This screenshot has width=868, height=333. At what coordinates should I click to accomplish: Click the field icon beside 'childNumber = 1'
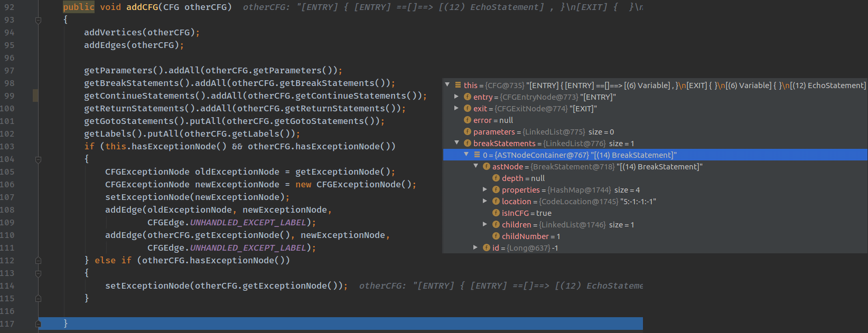coord(496,236)
